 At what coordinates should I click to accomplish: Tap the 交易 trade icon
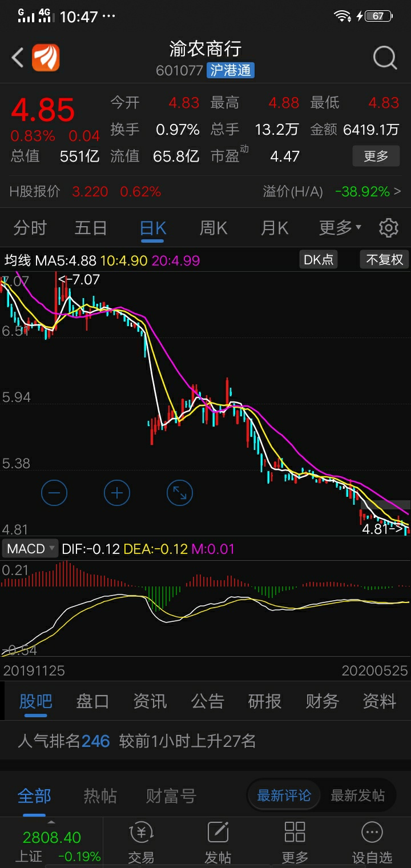pyautogui.click(x=140, y=842)
